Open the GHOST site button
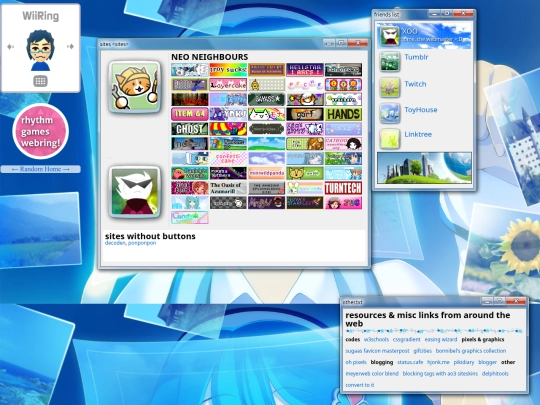This screenshot has height=405, width=540. [x=190, y=129]
